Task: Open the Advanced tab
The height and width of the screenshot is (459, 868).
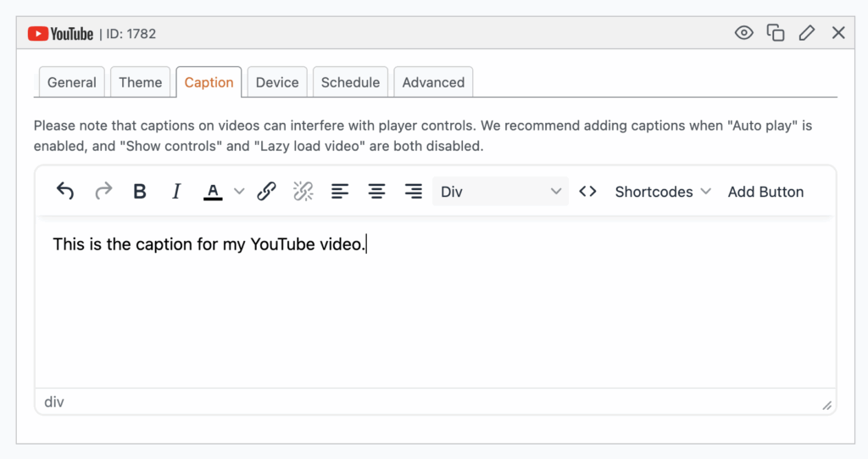Action: click(433, 82)
